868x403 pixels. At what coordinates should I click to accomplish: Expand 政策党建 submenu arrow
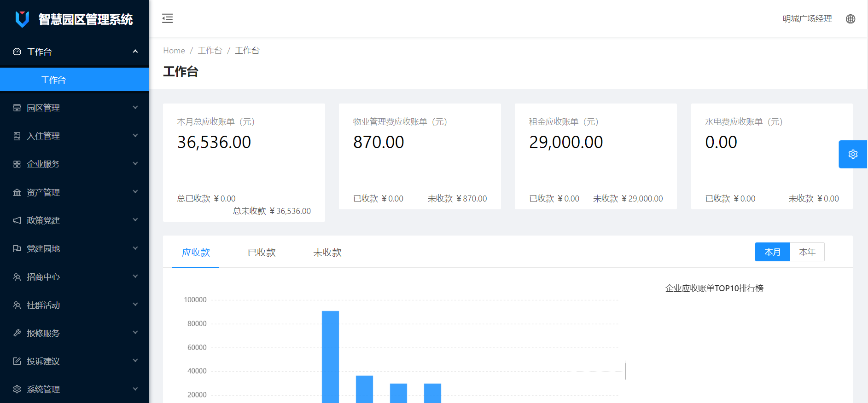point(135,219)
